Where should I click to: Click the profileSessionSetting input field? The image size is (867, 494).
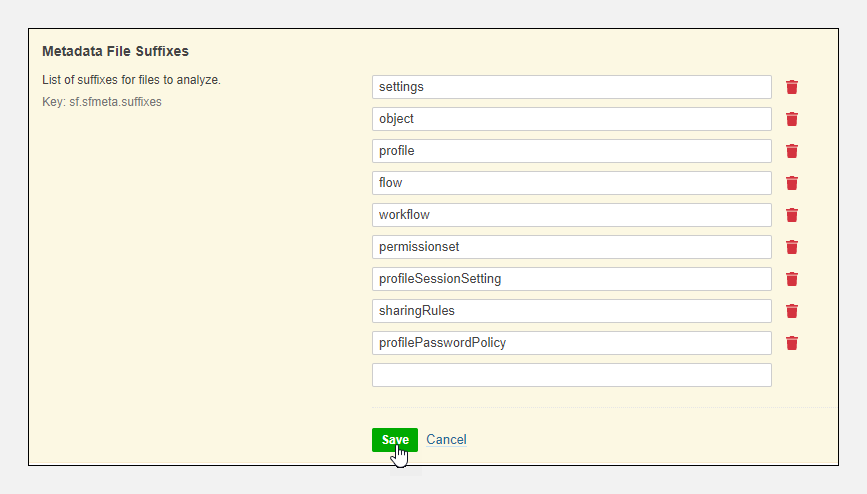point(571,279)
